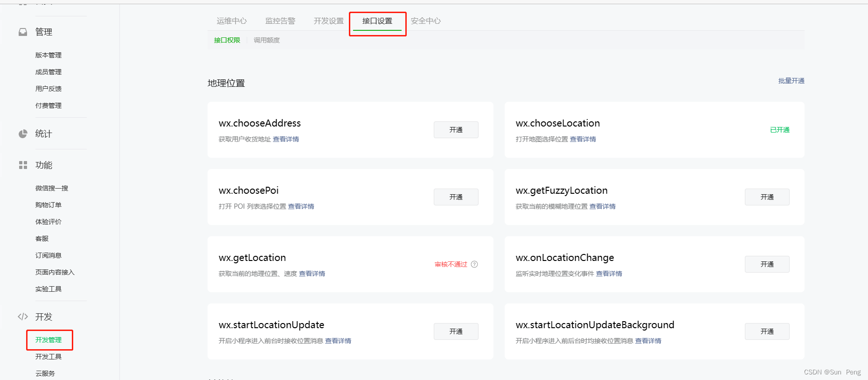Switch to the 调用额度 sub-tab

(267, 40)
